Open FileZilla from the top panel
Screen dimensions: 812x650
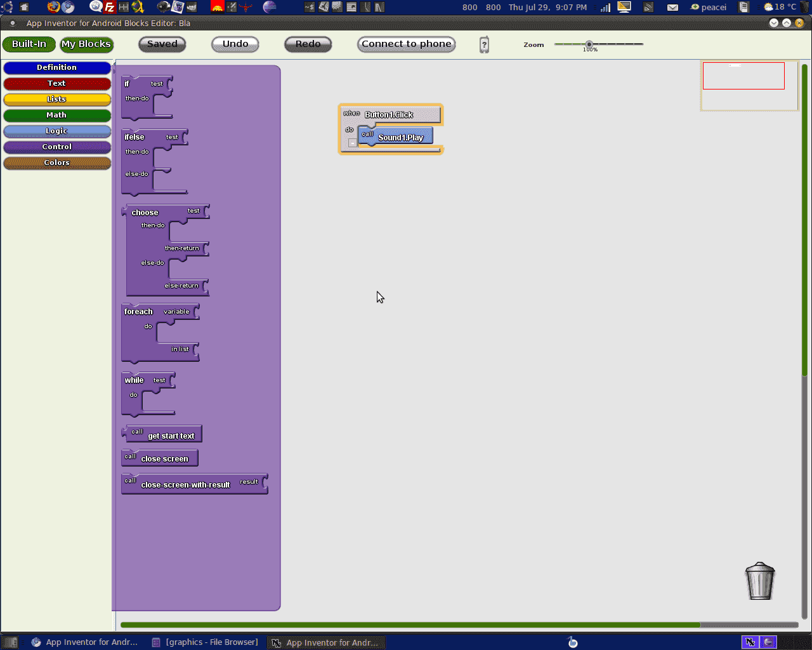click(x=109, y=7)
